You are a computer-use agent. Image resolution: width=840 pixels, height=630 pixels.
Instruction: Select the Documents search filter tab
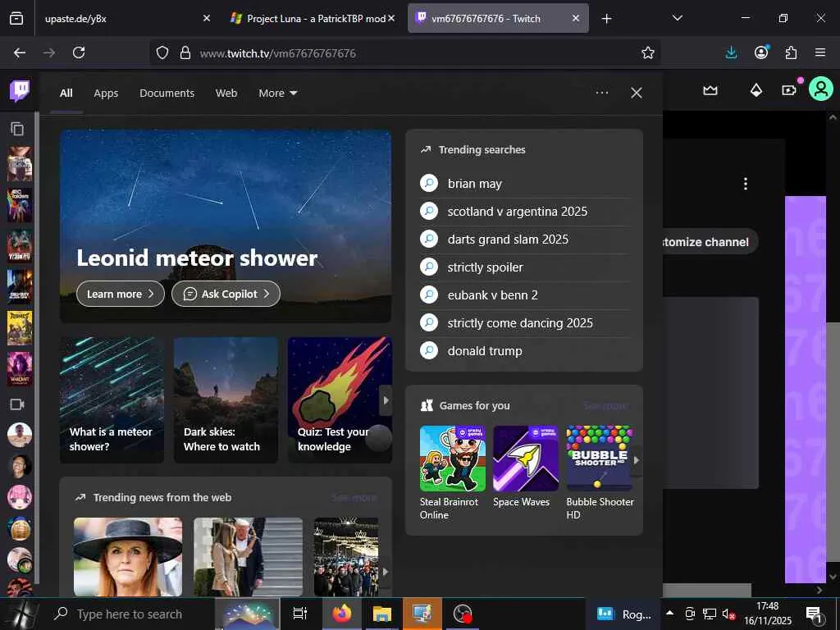[x=167, y=94]
